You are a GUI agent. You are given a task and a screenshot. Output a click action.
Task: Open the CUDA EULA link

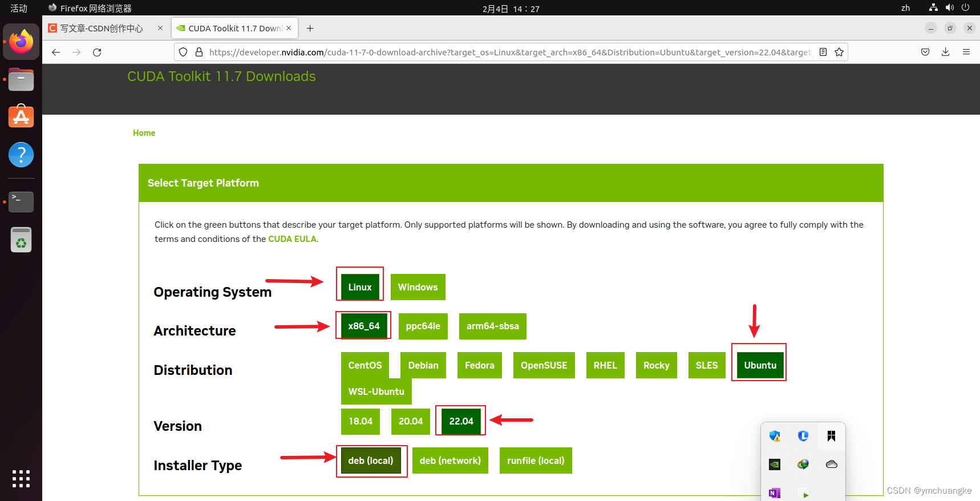coord(292,239)
